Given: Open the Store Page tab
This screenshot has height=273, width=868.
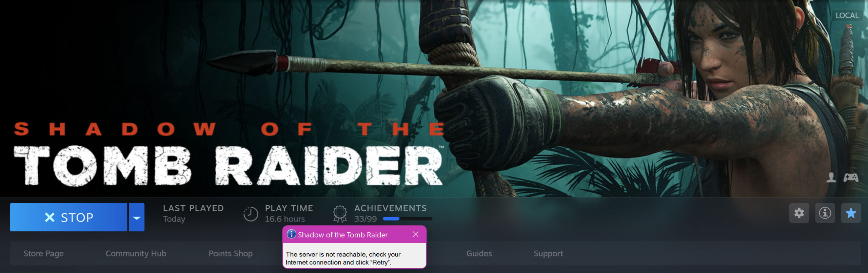Looking at the screenshot, I should tap(43, 253).
